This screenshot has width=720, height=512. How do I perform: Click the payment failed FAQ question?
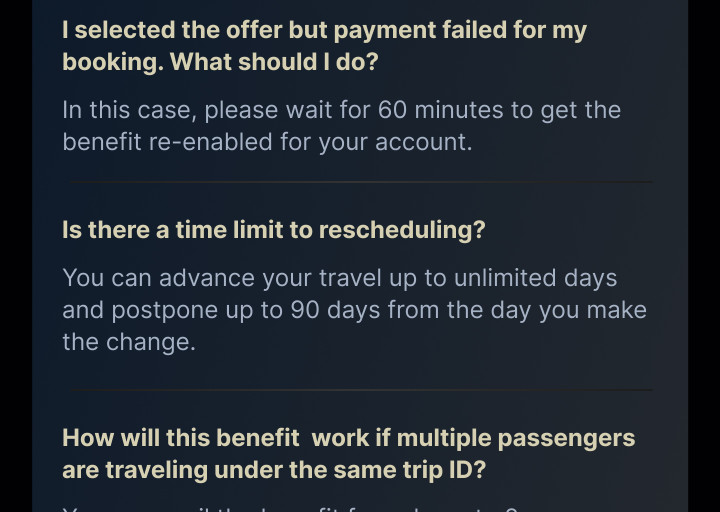click(x=324, y=45)
